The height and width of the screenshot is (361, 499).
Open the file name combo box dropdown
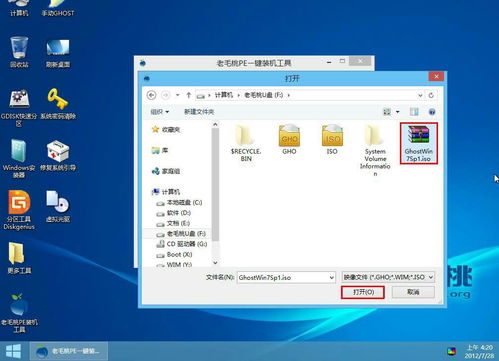point(331,277)
